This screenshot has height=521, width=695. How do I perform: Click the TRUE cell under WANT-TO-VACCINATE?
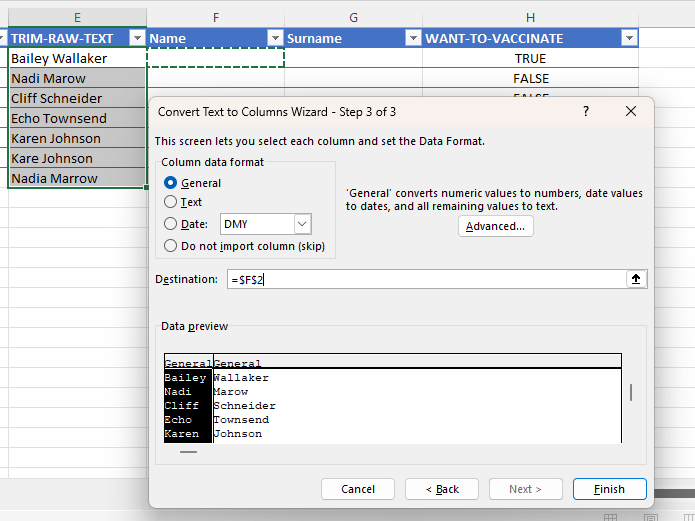(530, 58)
